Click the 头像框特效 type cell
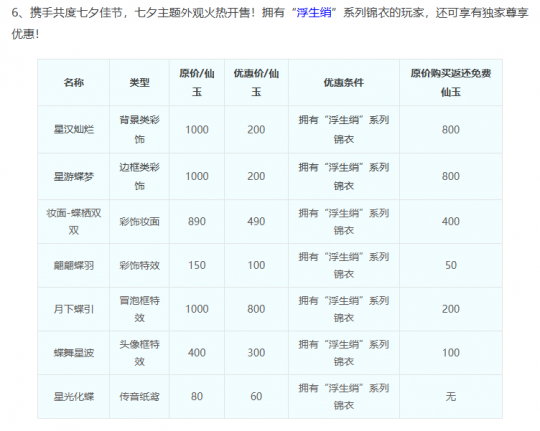This screenshot has height=431, width=540. click(139, 353)
